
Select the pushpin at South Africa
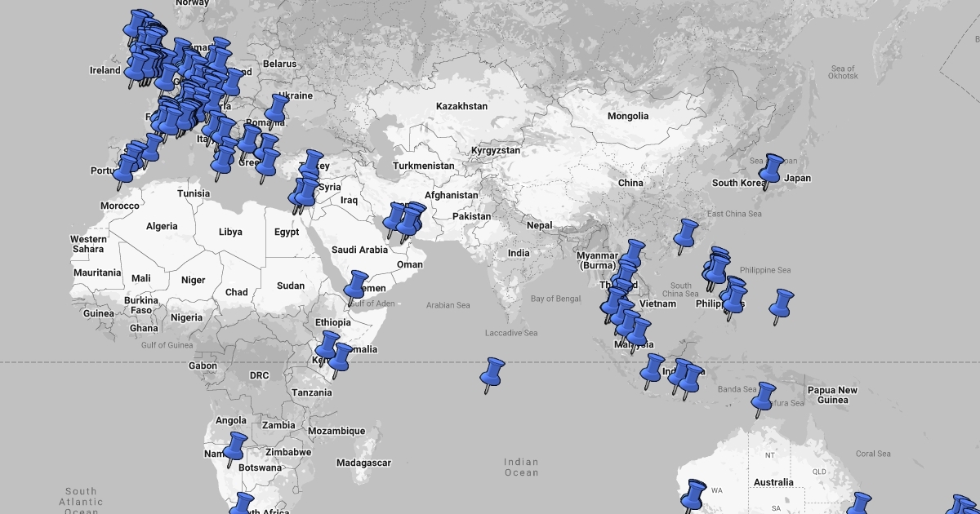(242, 505)
